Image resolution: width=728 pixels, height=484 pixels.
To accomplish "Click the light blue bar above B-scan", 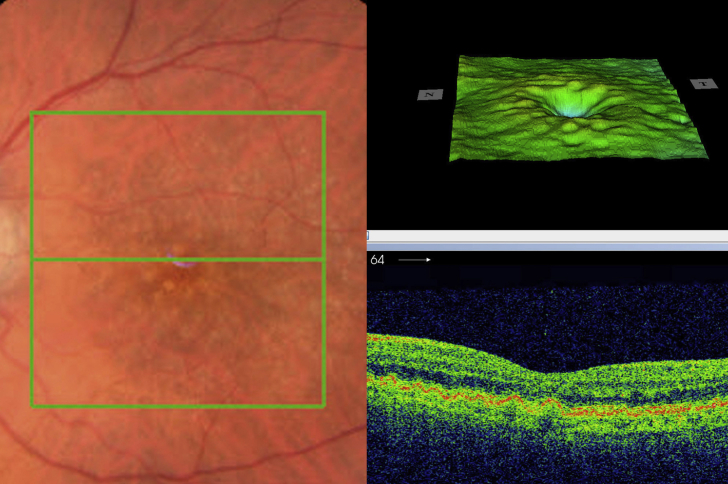I will 547,245.
